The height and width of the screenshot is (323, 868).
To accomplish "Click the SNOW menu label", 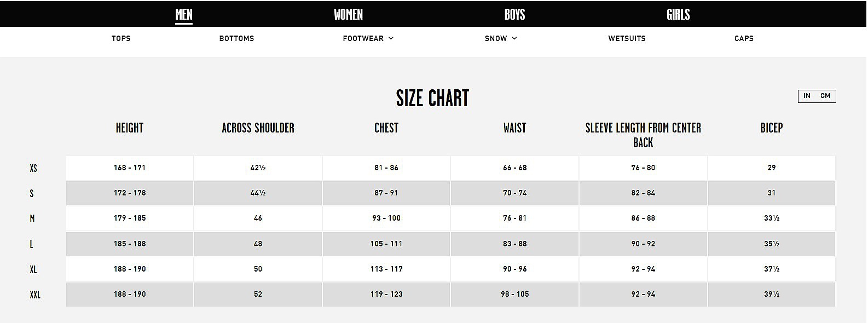I will (496, 38).
